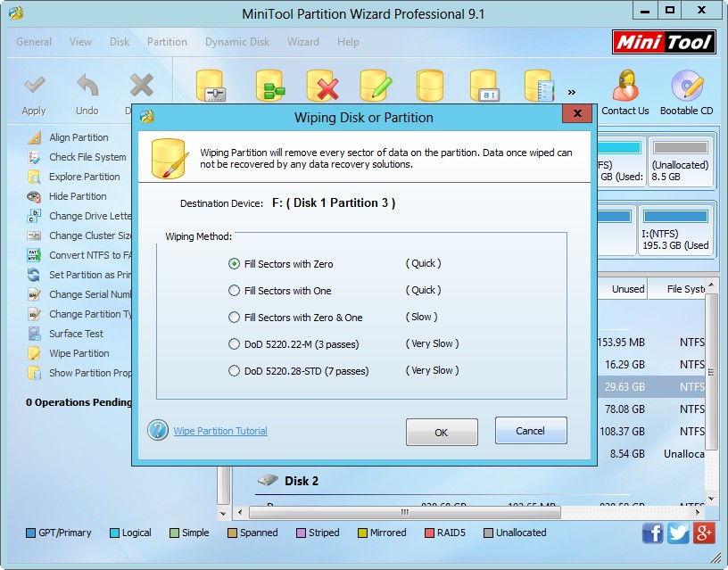Click the Apply checkmark icon
This screenshot has width=728, height=570.
click(34, 87)
